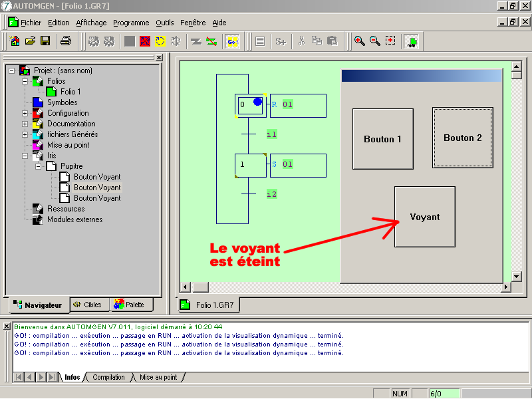Image resolution: width=532 pixels, height=399 pixels.
Task: Open the Programme menu
Action: click(131, 23)
